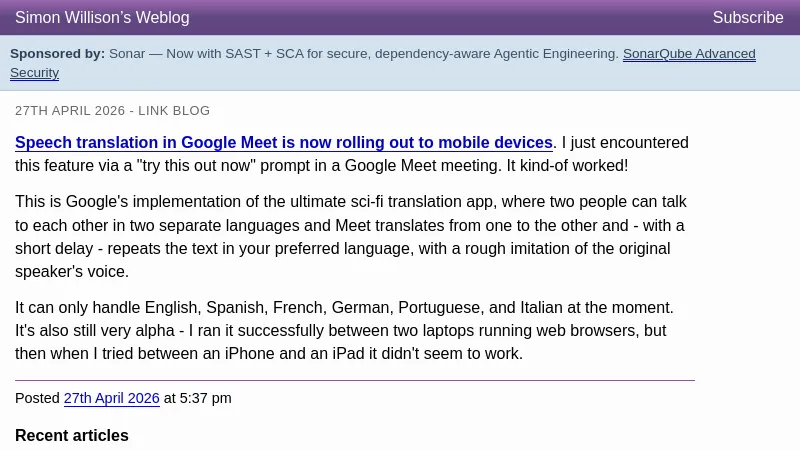Viewport: 800px width, 450px height.
Task: Click the word 'Posted' below the divider
Action: pos(37,398)
